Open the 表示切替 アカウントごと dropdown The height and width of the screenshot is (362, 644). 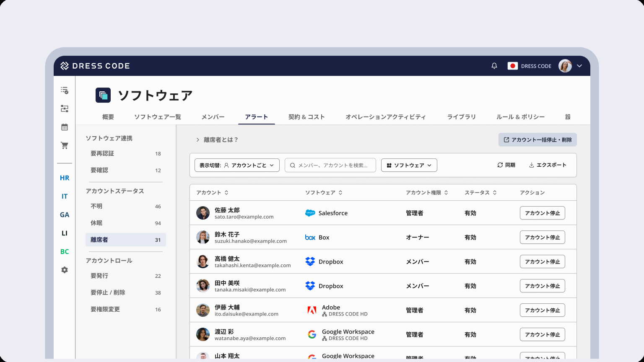(237, 165)
